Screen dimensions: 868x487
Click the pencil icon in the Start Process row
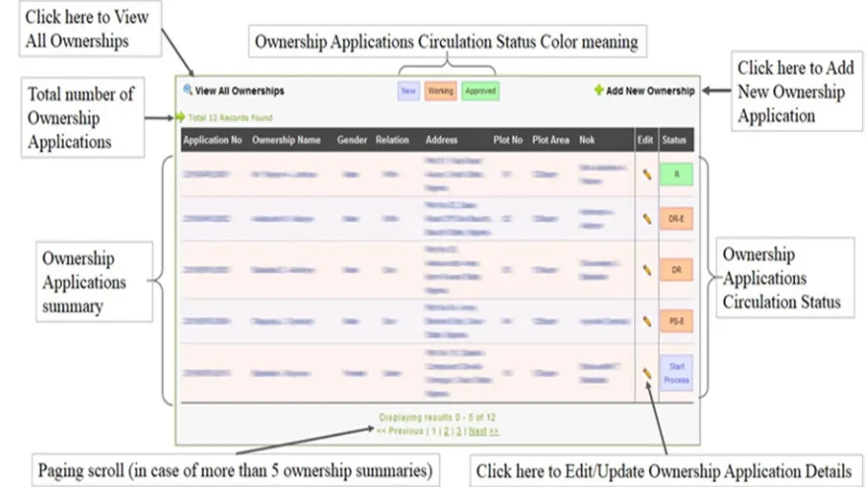tap(647, 373)
